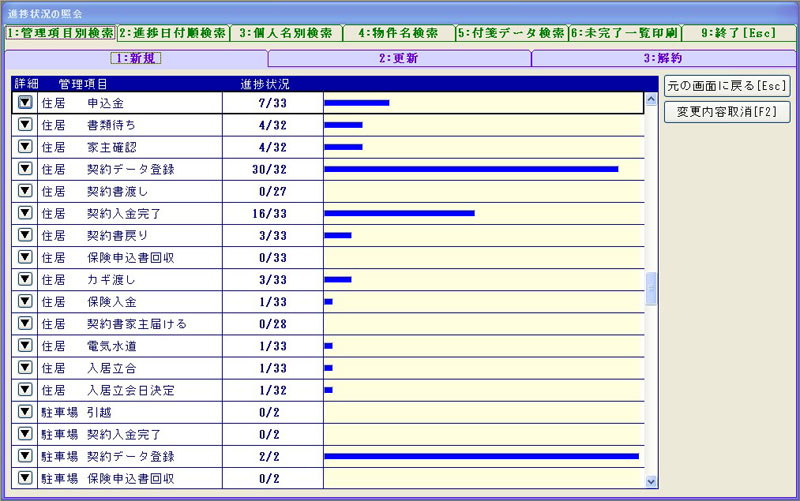Click detail arrow for 住居 契約入金完了

click(25, 213)
